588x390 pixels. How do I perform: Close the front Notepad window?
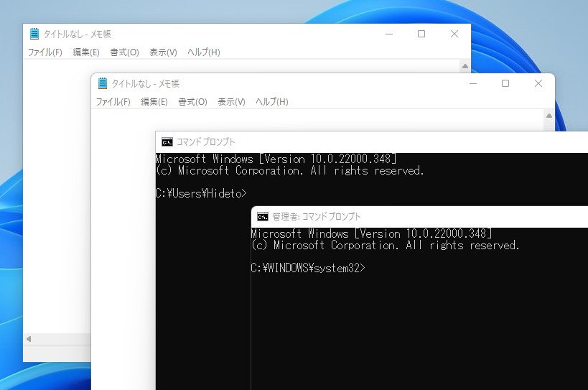tap(538, 83)
